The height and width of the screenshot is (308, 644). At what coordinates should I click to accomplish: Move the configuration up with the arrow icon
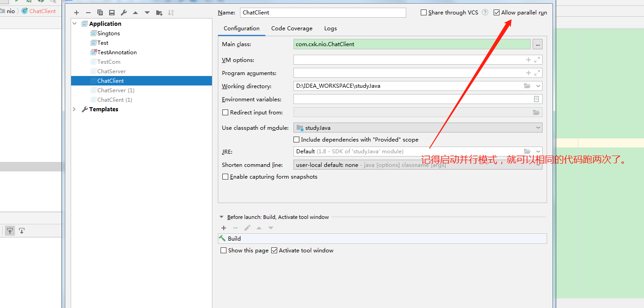(135, 13)
